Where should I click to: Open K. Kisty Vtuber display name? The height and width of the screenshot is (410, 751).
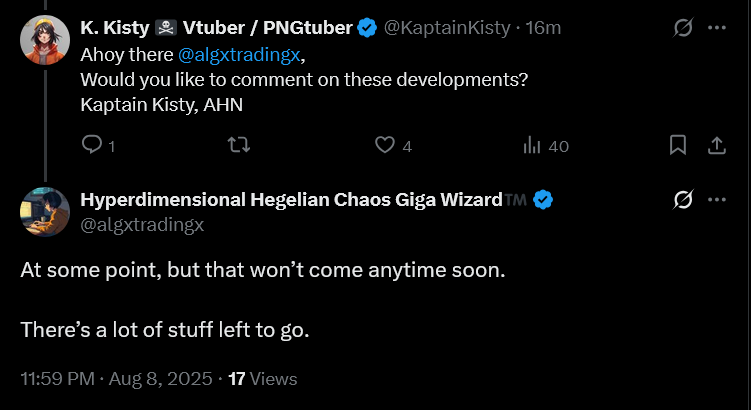(x=216, y=28)
